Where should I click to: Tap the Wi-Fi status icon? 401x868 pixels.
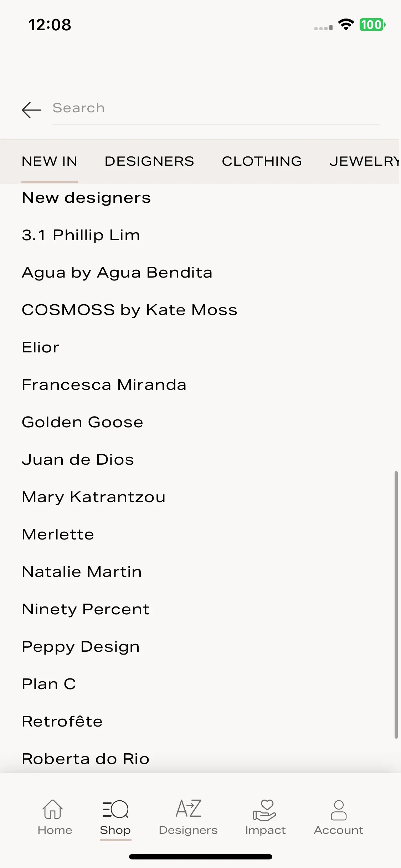click(346, 25)
